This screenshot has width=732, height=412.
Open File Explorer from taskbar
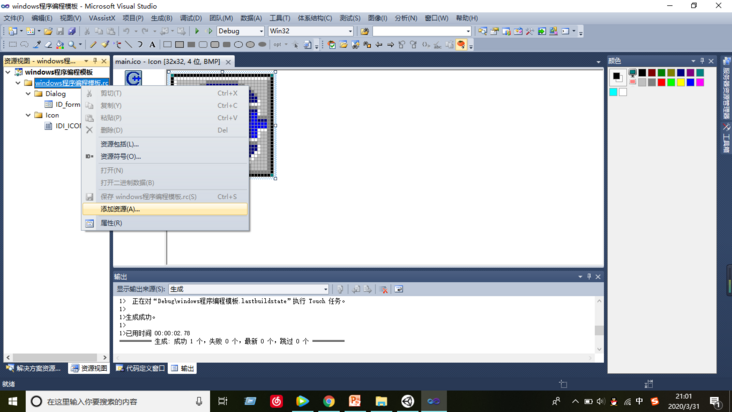(x=381, y=401)
